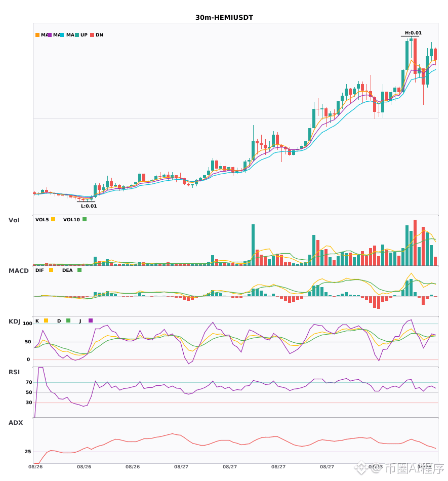Select the Vol panel label
The width and height of the screenshot is (448, 481).
click(x=14, y=220)
